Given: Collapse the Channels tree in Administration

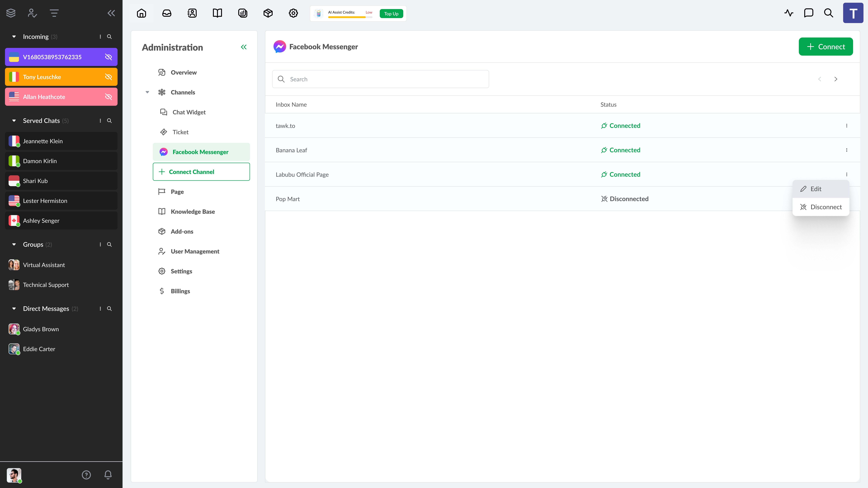Looking at the screenshot, I should (147, 92).
